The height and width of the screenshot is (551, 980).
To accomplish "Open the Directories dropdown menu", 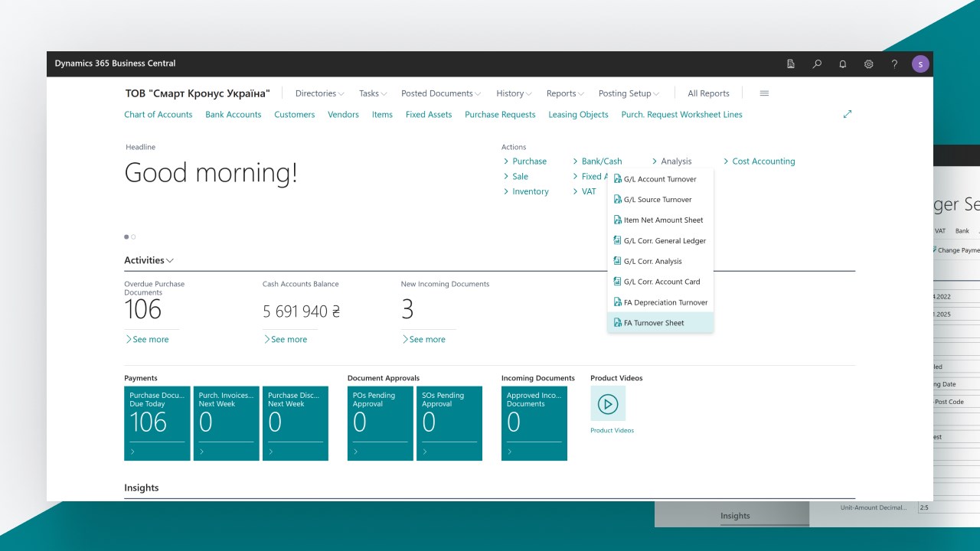I will pyautogui.click(x=319, y=93).
